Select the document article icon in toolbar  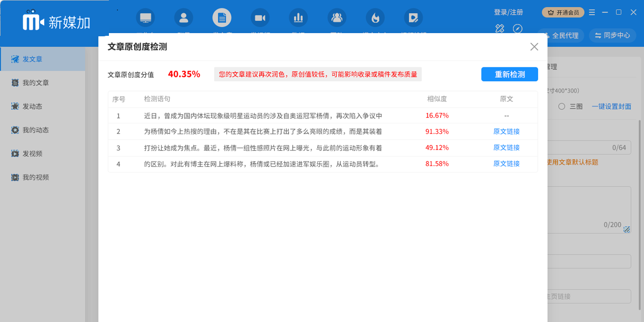click(222, 18)
